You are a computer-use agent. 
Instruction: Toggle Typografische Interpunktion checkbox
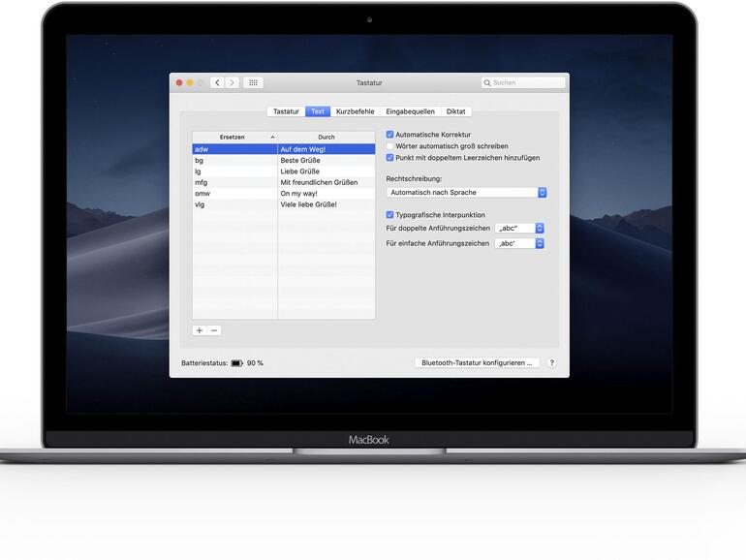[x=390, y=215]
